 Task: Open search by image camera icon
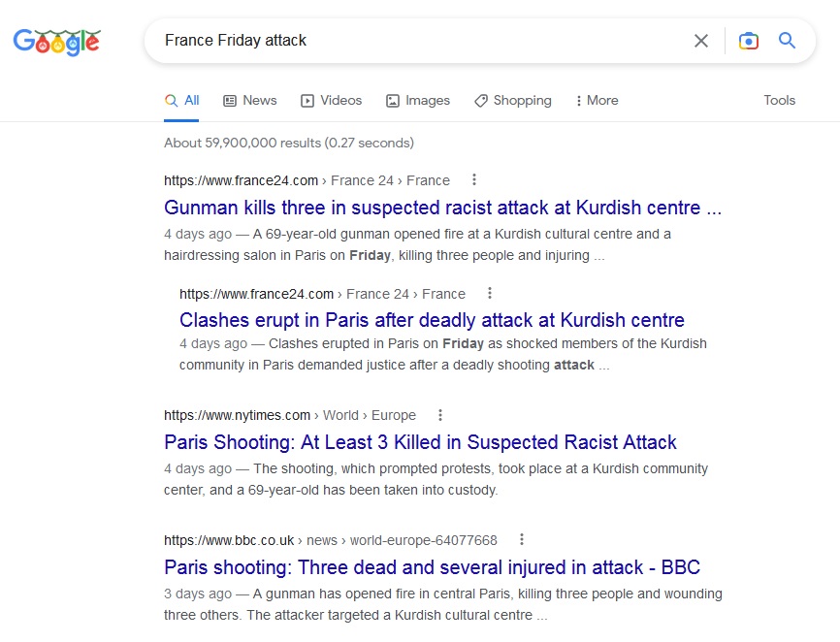click(x=749, y=41)
